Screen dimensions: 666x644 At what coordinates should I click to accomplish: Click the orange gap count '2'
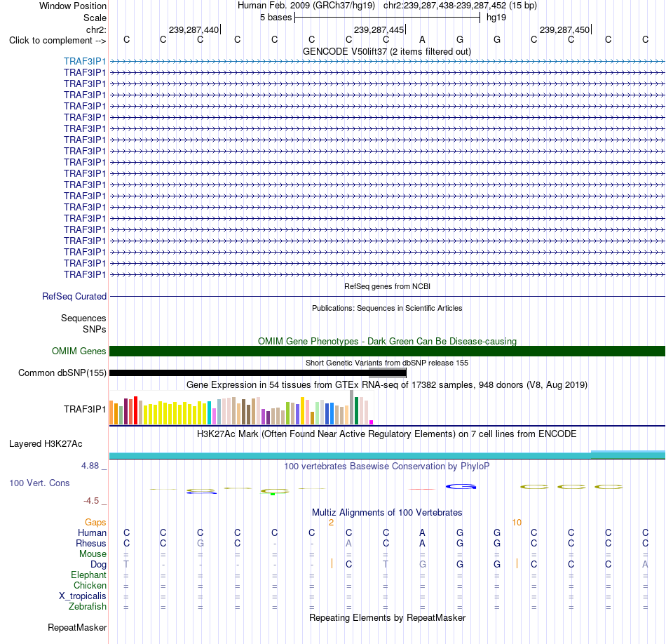click(332, 523)
